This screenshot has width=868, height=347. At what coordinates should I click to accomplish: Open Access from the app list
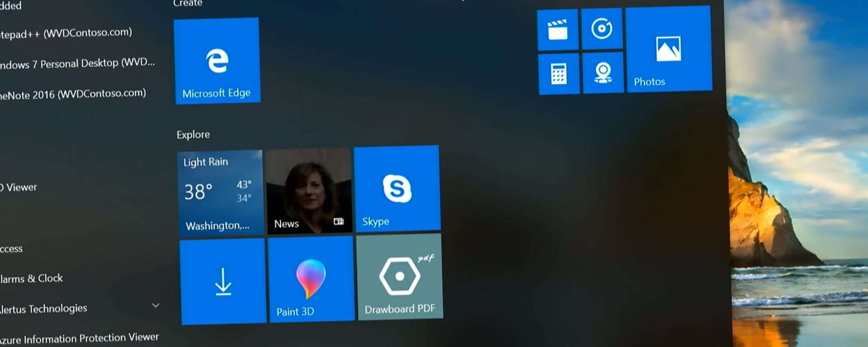coord(11,249)
